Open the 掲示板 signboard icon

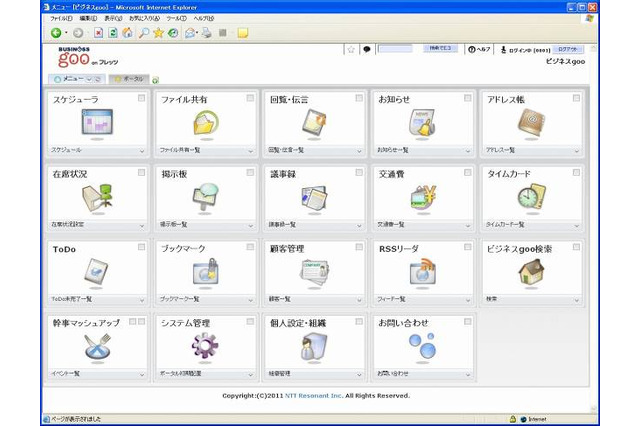coord(206,197)
